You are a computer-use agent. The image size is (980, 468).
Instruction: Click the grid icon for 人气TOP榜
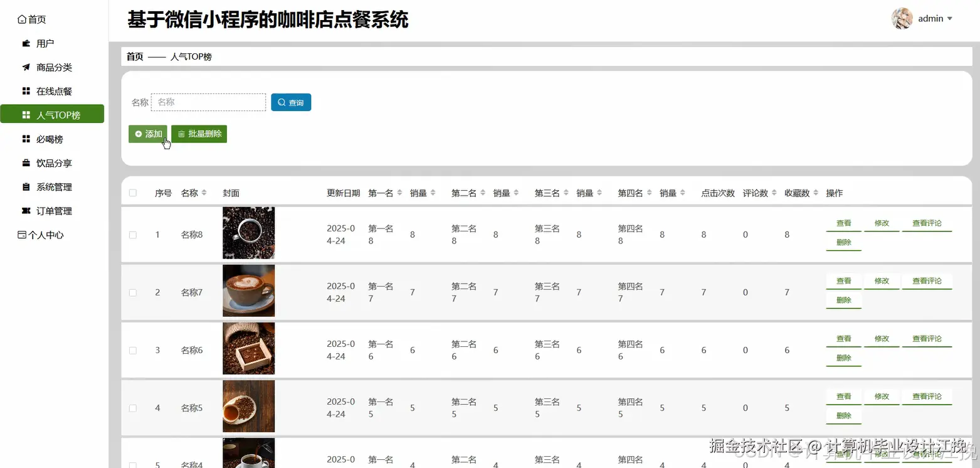[26, 115]
